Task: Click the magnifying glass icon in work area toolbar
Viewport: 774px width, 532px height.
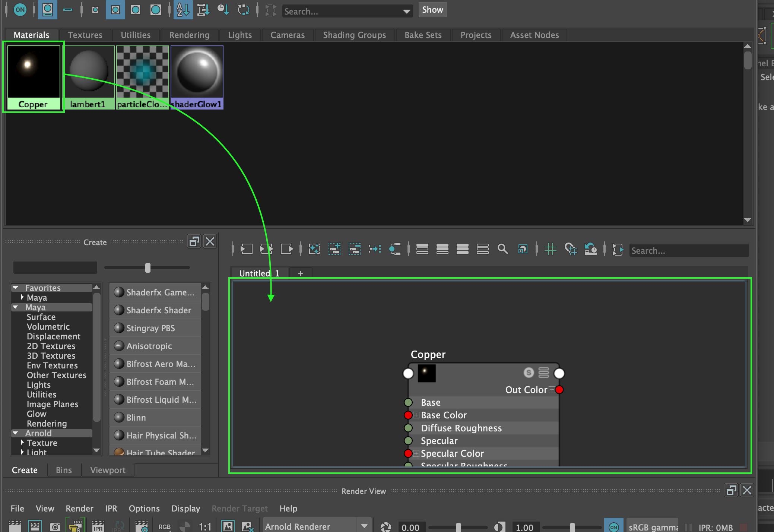Action: coord(502,249)
